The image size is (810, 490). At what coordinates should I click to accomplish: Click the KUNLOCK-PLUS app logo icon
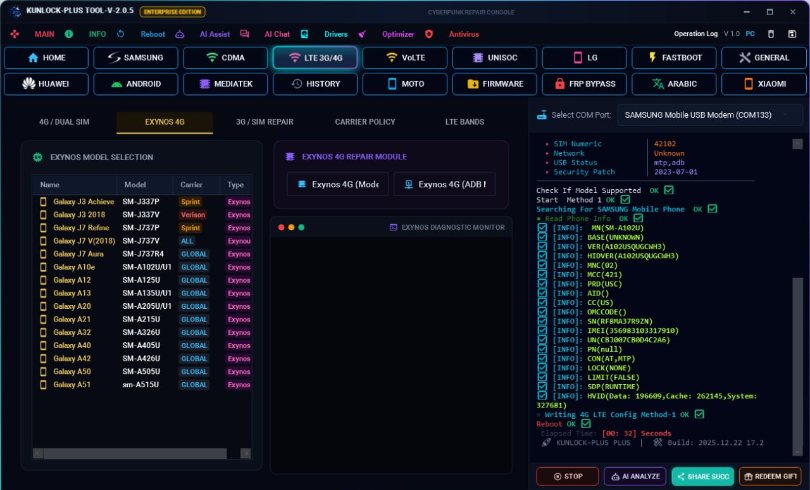(15, 11)
